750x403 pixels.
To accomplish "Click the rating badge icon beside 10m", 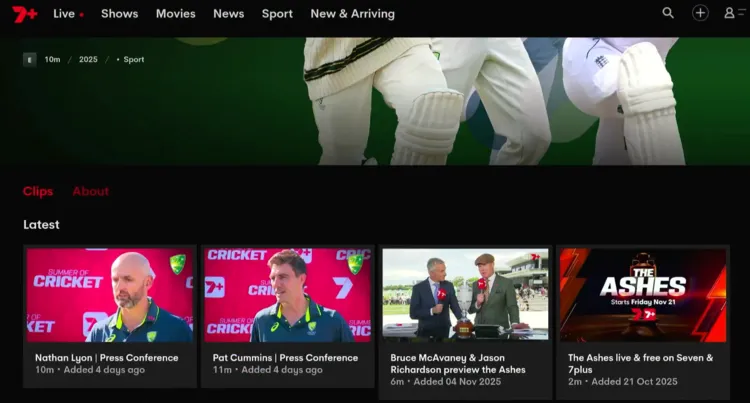I will point(30,60).
